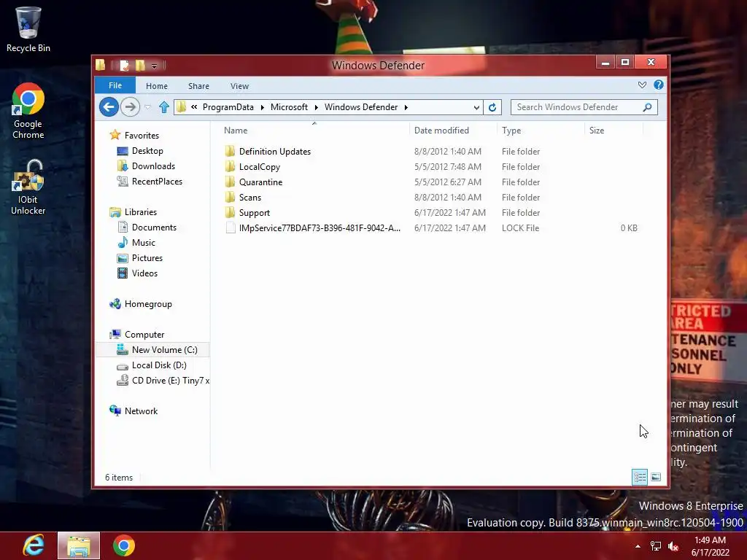Open the Documents library

click(154, 227)
